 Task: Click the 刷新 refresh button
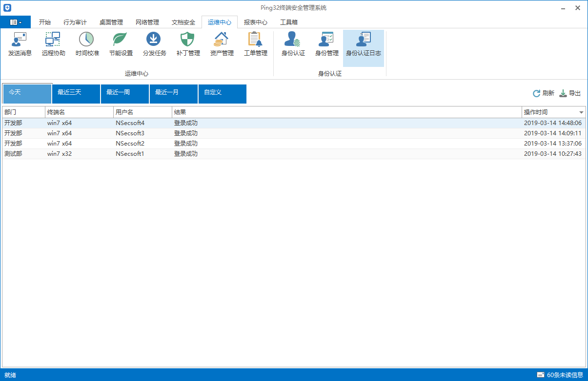543,93
